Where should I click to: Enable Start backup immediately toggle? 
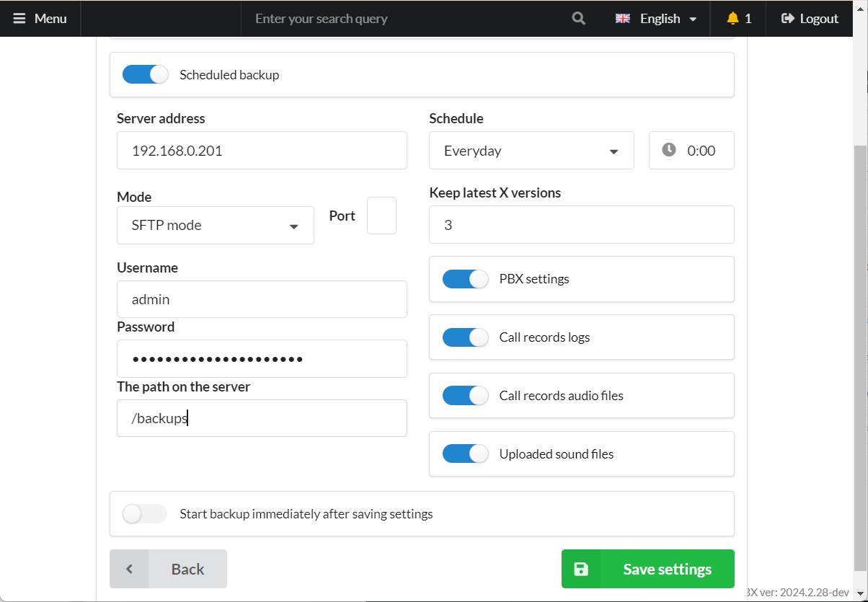point(145,514)
